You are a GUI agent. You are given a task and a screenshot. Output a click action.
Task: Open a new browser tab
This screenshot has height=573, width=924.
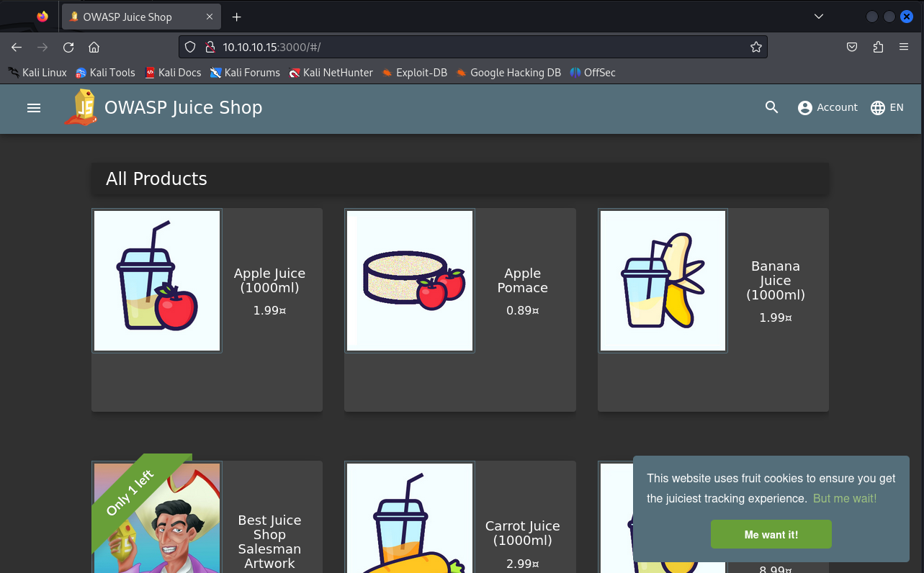[236, 17]
